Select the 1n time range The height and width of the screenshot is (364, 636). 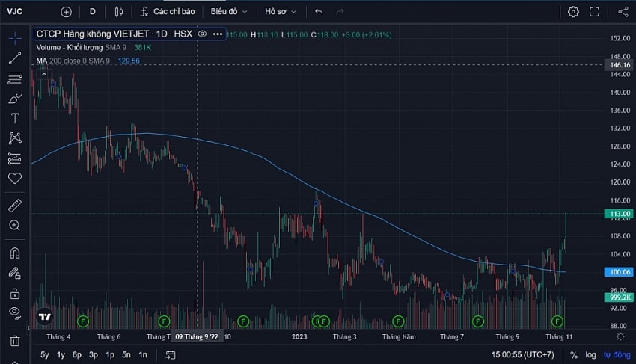click(x=143, y=355)
